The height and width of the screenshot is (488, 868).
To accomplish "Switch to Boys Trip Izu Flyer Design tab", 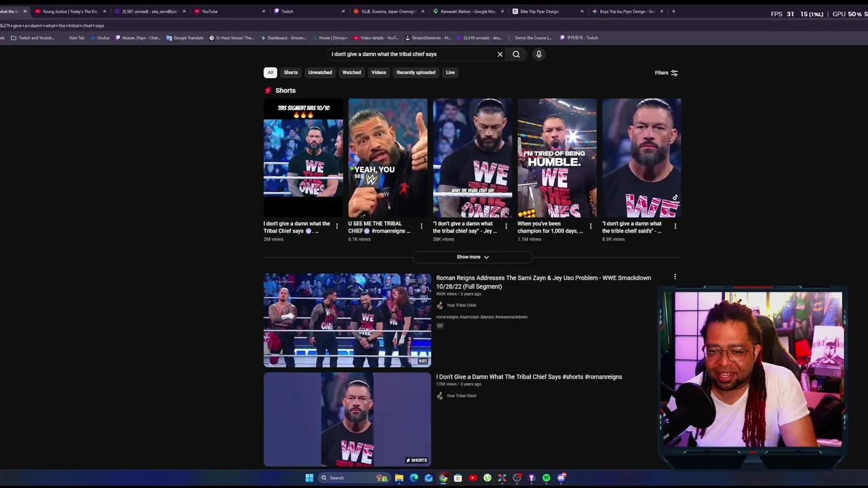I will pyautogui.click(x=627, y=11).
